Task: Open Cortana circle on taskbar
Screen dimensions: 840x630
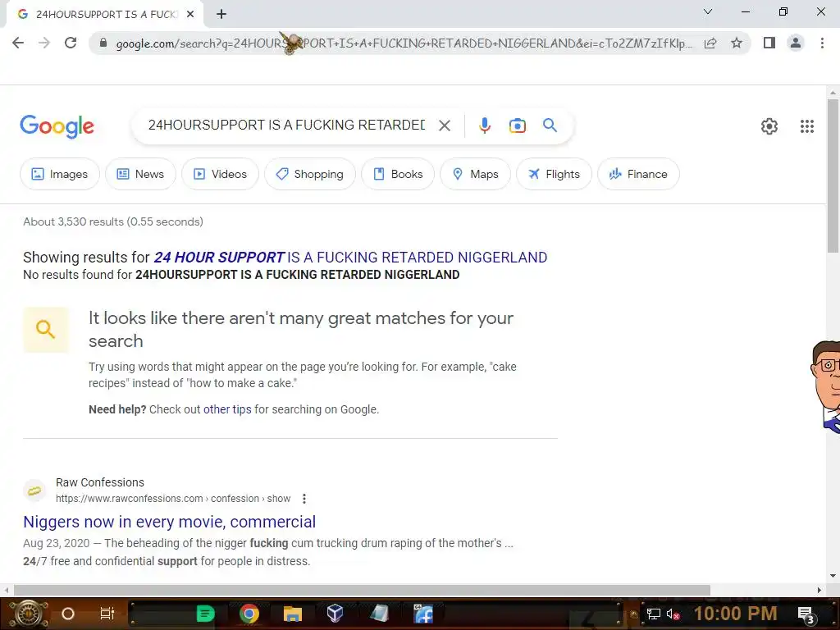Action: coord(68,614)
